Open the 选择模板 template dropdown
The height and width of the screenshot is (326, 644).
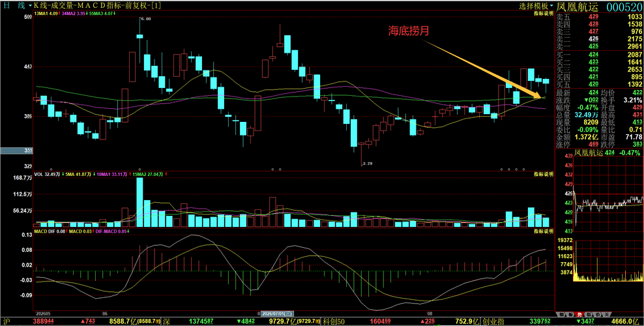(x=536, y=6)
